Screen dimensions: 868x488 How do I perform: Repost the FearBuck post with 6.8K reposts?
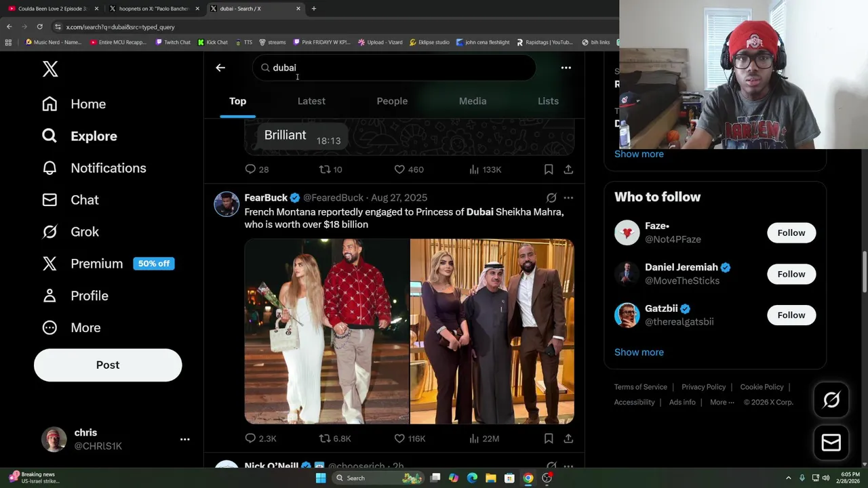pyautogui.click(x=335, y=439)
